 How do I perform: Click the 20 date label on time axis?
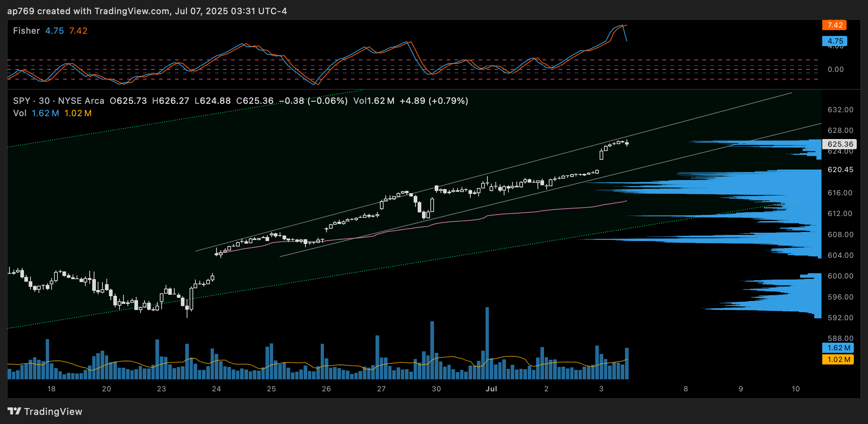tap(106, 389)
